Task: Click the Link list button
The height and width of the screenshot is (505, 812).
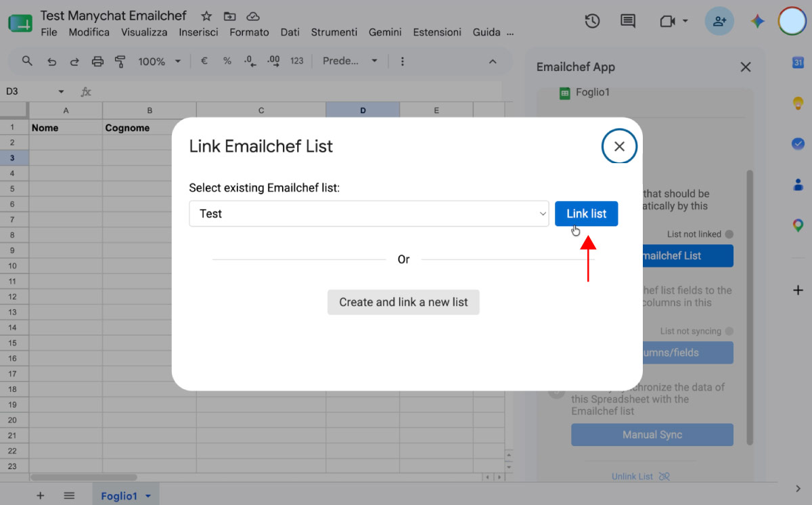Action: pos(586,213)
